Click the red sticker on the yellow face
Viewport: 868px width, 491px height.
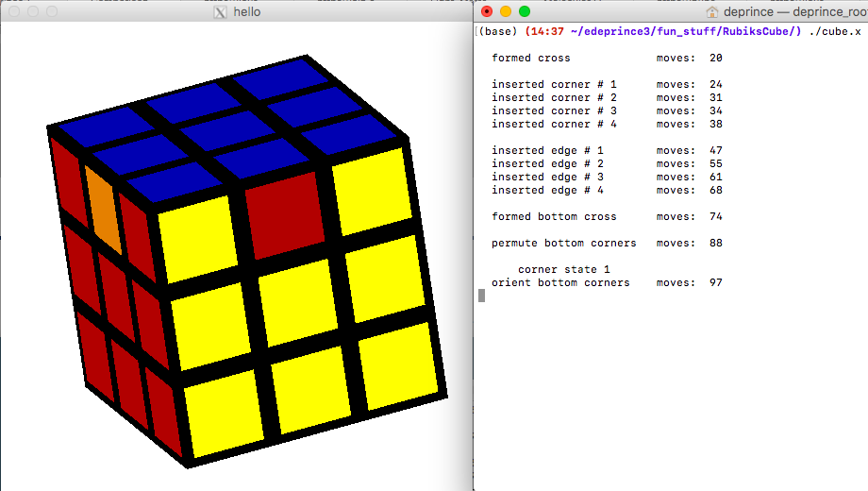pyautogui.click(x=284, y=213)
